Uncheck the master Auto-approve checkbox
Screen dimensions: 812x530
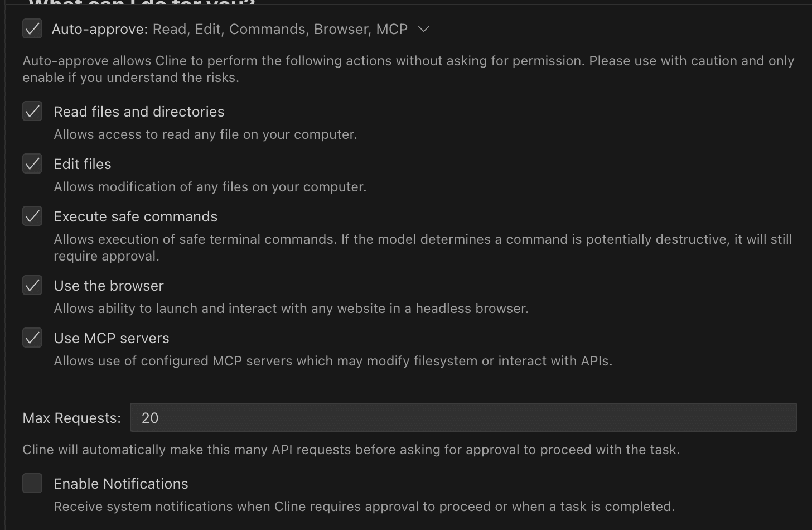click(32, 28)
